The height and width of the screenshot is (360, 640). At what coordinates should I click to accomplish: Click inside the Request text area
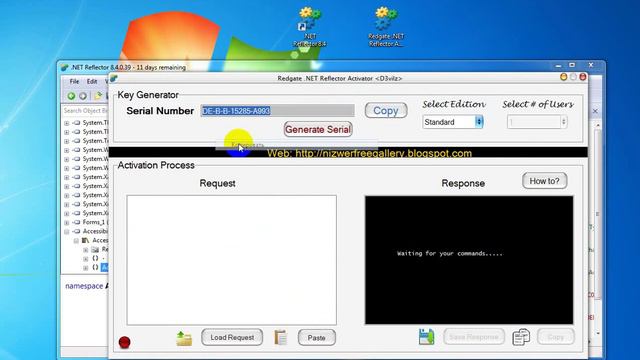tap(231, 260)
